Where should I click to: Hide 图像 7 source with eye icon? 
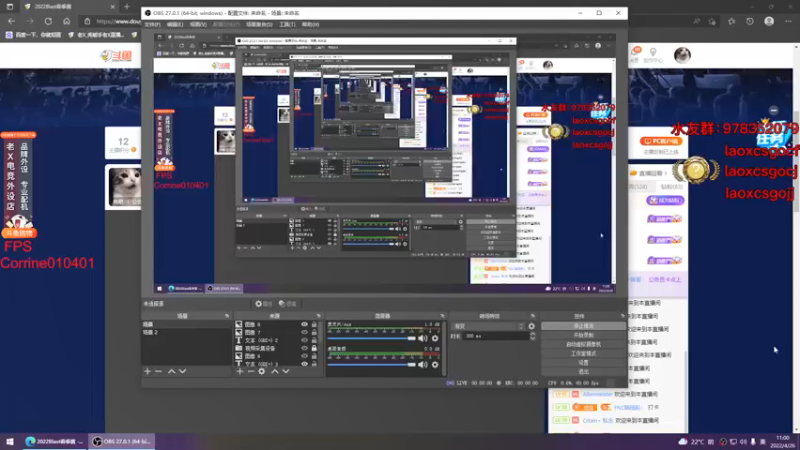point(305,332)
